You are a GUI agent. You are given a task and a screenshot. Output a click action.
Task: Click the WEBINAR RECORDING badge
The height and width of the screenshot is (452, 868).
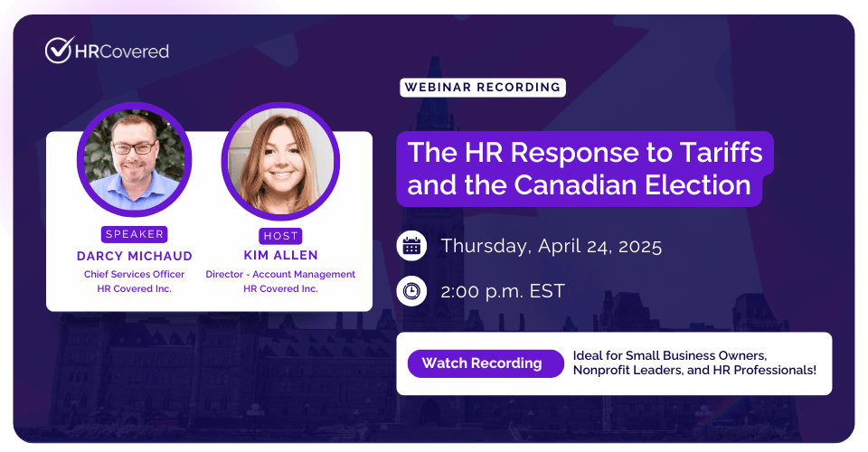[482, 88]
